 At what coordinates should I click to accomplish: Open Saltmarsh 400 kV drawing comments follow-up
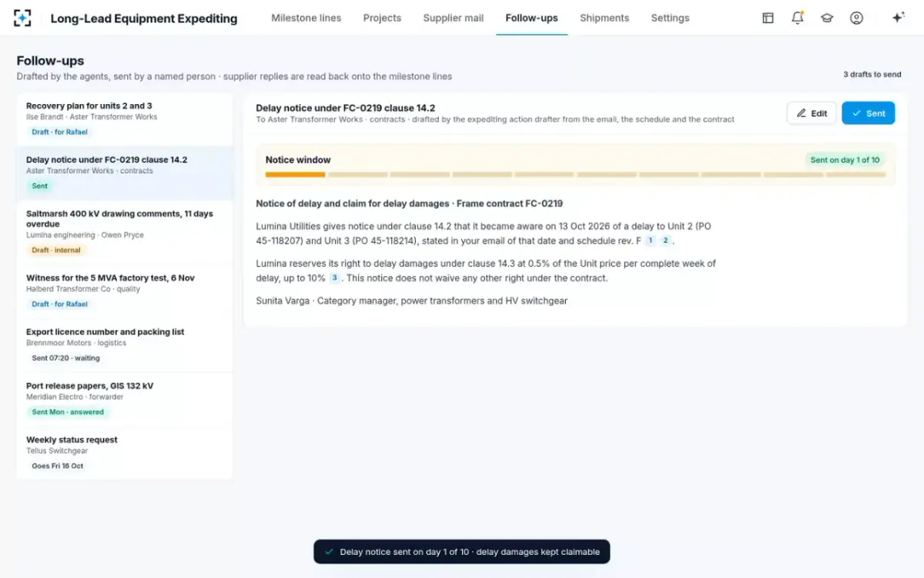(x=125, y=232)
